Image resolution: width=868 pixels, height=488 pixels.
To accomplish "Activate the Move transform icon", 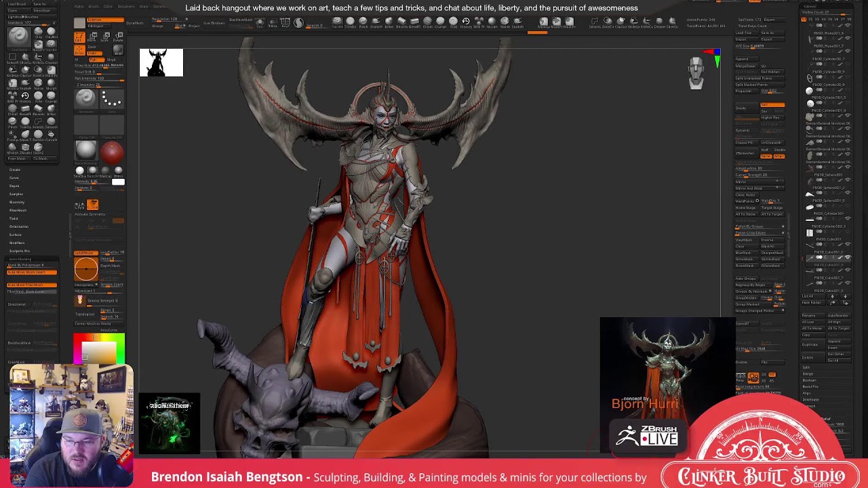I will 92,37.
